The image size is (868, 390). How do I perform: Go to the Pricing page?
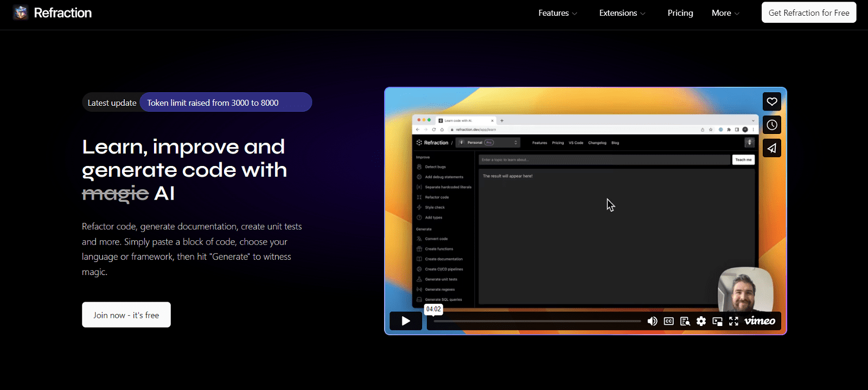[x=680, y=13]
